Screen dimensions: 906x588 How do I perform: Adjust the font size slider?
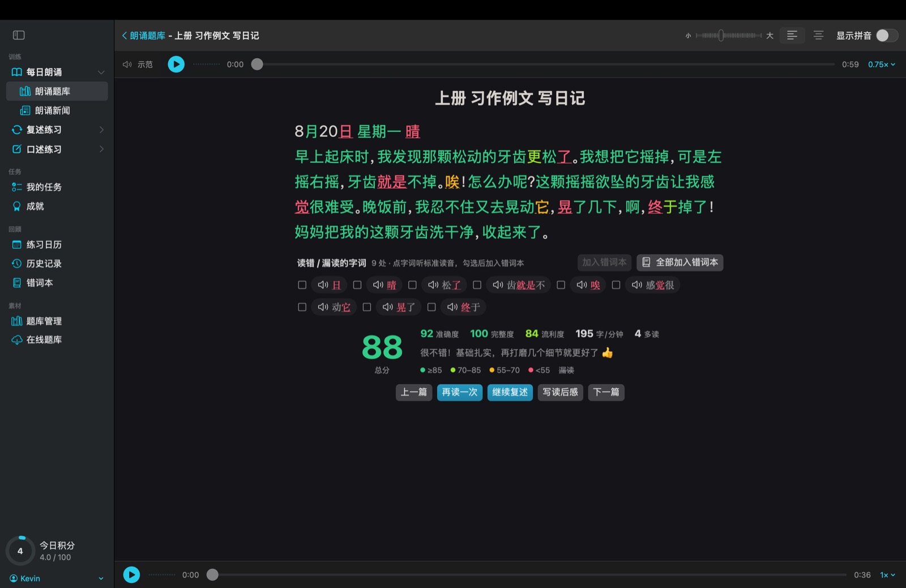tap(728, 36)
